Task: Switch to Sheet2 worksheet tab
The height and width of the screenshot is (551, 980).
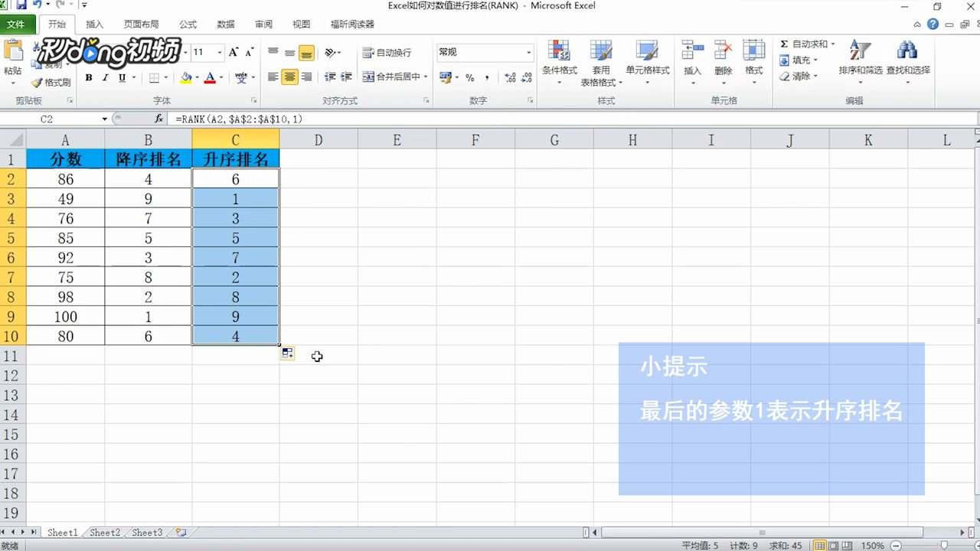Action: (104, 533)
